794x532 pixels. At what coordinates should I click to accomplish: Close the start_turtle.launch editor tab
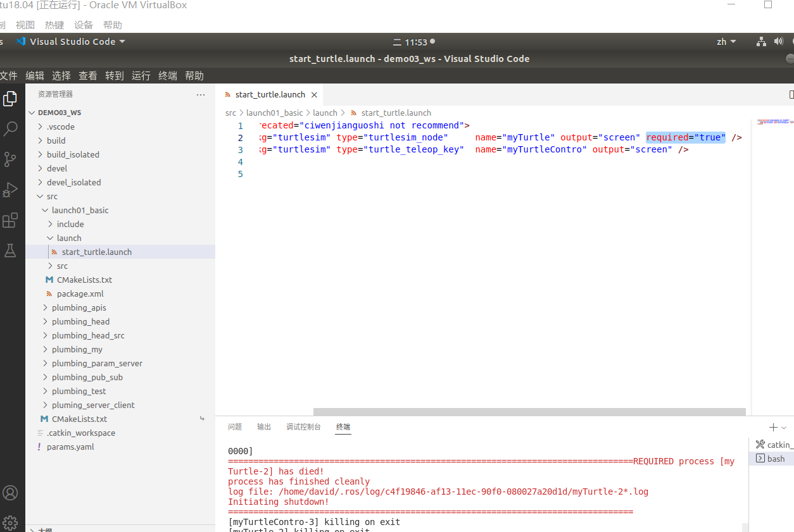click(x=314, y=94)
